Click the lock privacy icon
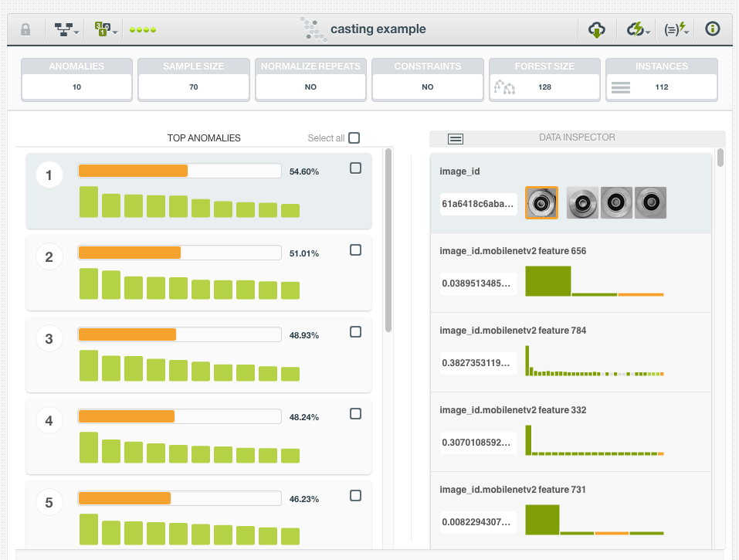 [25, 29]
